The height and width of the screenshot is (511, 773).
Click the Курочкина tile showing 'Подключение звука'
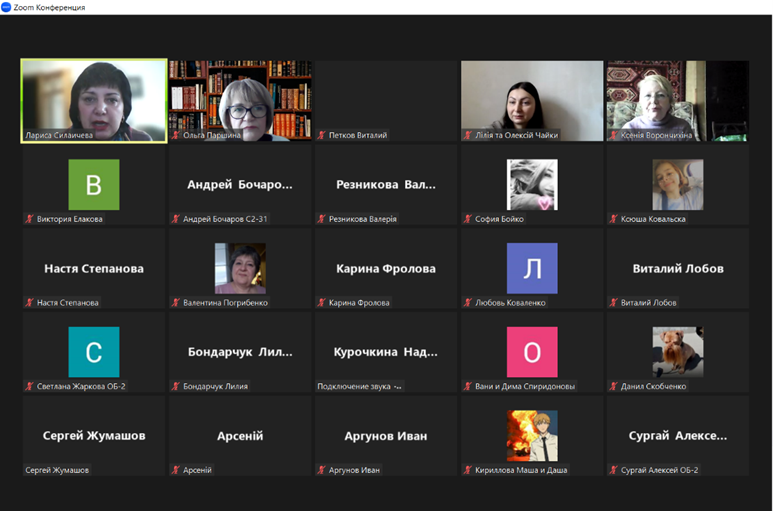click(385, 352)
